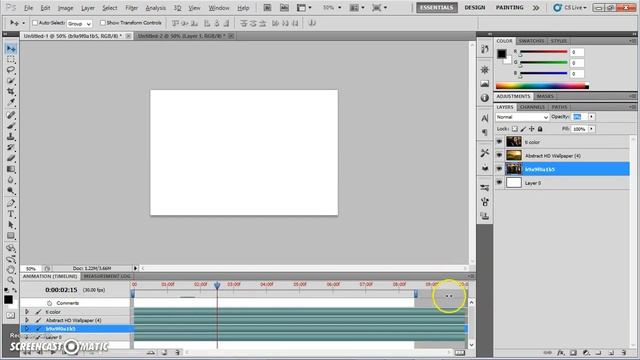Screen dimensions: 640x360
Task: Click the timeline current-time indicator
Action: (217, 285)
